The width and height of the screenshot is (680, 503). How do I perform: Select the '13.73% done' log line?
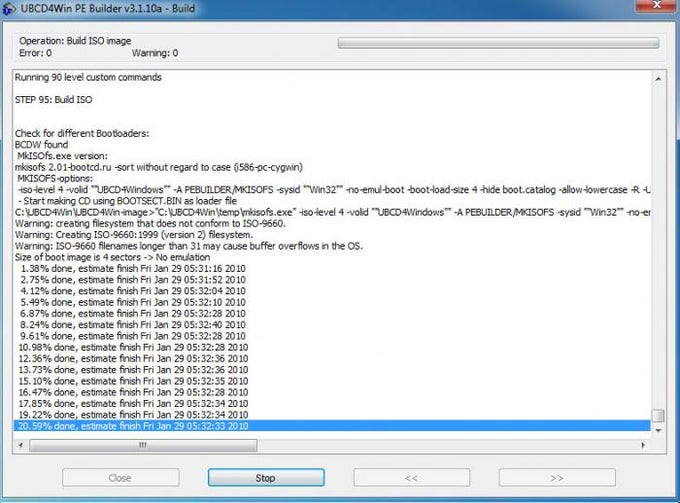pyautogui.click(x=332, y=369)
